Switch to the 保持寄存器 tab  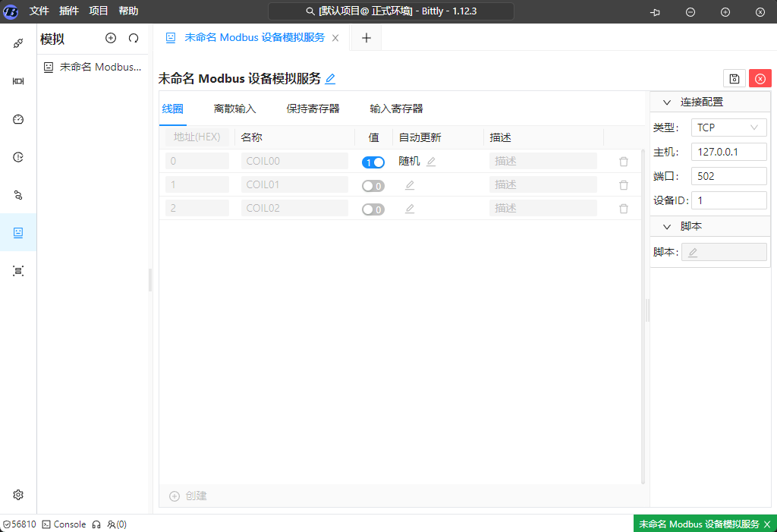tap(313, 109)
